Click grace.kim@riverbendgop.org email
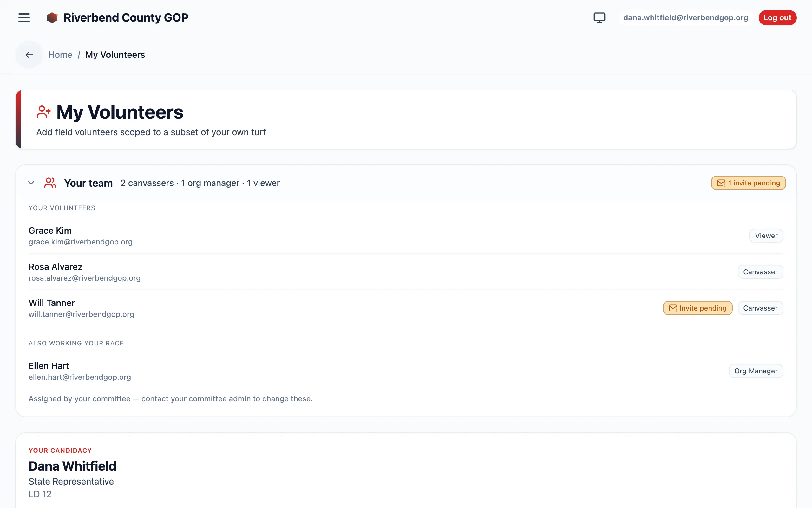Viewport: 812px width, 508px height. pyautogui.click(x=81, y=242)
